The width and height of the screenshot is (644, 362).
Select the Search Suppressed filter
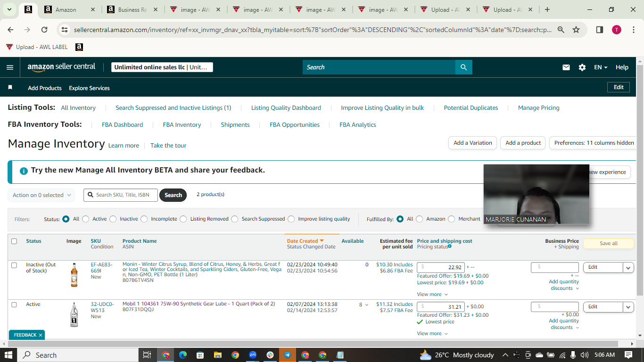(235, 219)
